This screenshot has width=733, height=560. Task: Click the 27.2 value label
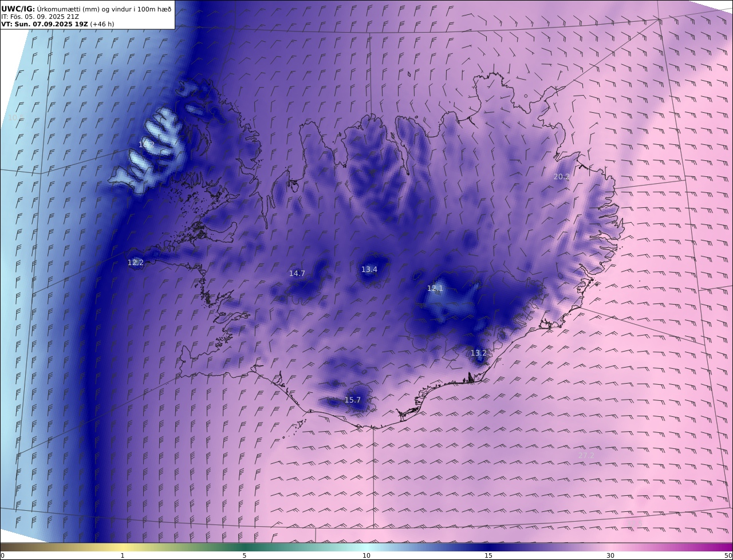coord(586,456)
